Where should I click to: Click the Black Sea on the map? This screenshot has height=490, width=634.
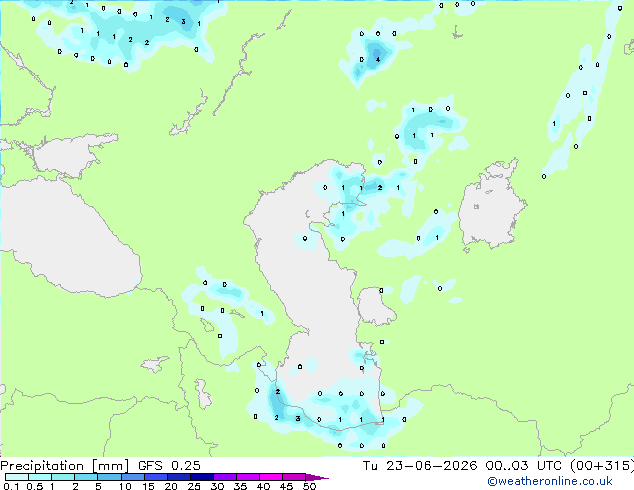click(x=71, y=239)
